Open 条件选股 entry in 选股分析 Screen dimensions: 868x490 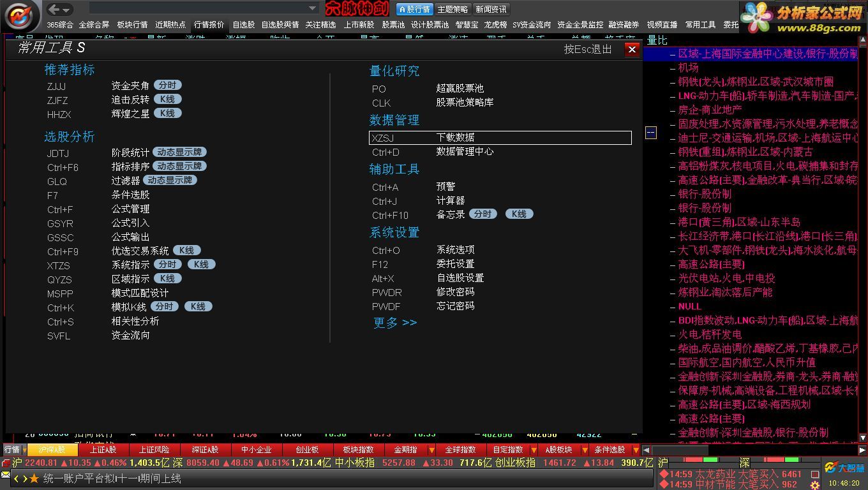click(130, 195)
